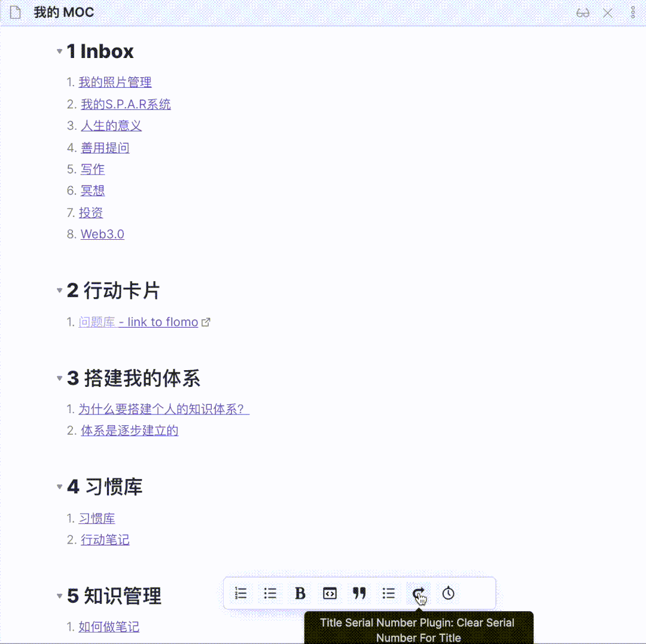Image resolution: width=646 pixels, height=644 pixels.
Task: Open the 问题库 flomo external link
Action: click(x=97, y=322)
